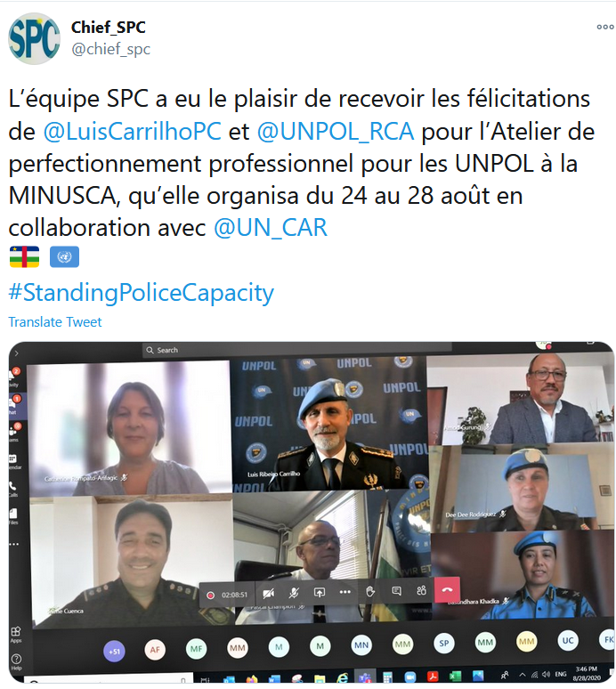Toggle the camera in the meeting toolbar

269,593
